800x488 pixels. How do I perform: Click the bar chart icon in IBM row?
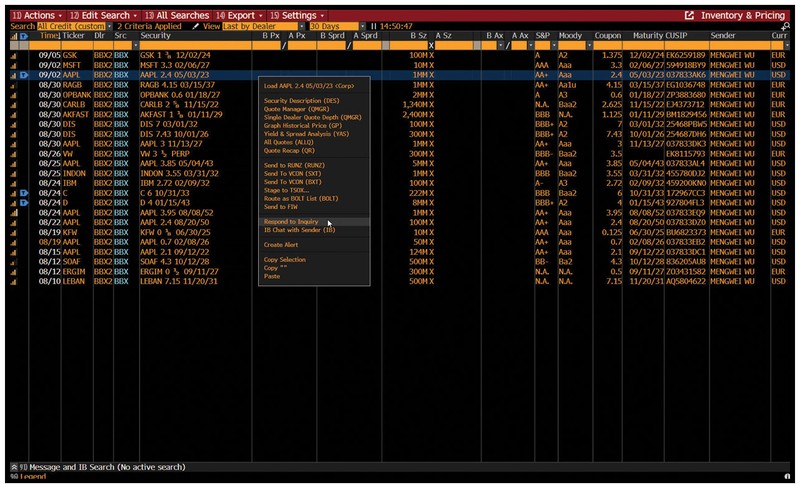(14, 183)
